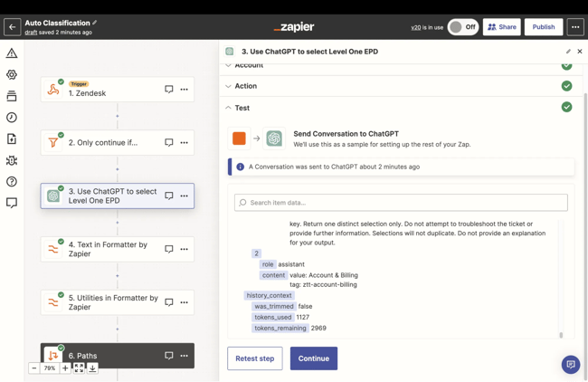The height and width of the screenshot is (382, 588).
Task: Open help question mark icon
Action: pyautogui.click(x=12, y=182)
